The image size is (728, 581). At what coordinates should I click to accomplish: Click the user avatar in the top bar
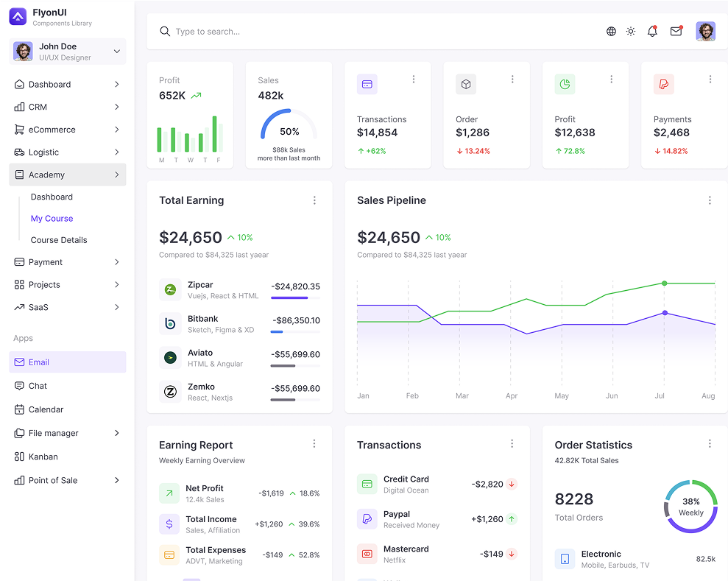tap(705, 31)
